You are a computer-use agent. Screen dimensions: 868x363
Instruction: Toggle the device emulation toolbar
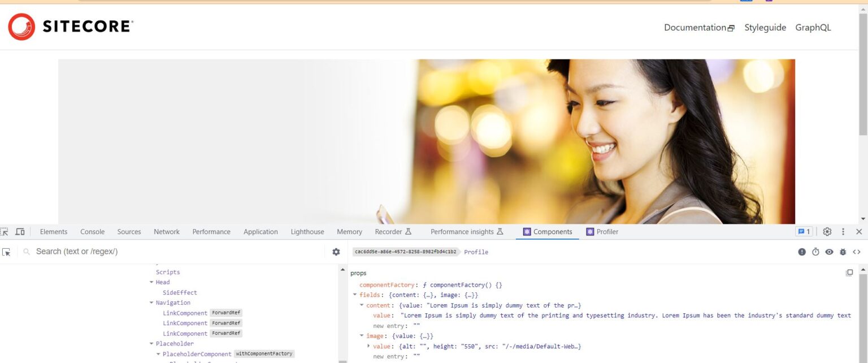20,231
